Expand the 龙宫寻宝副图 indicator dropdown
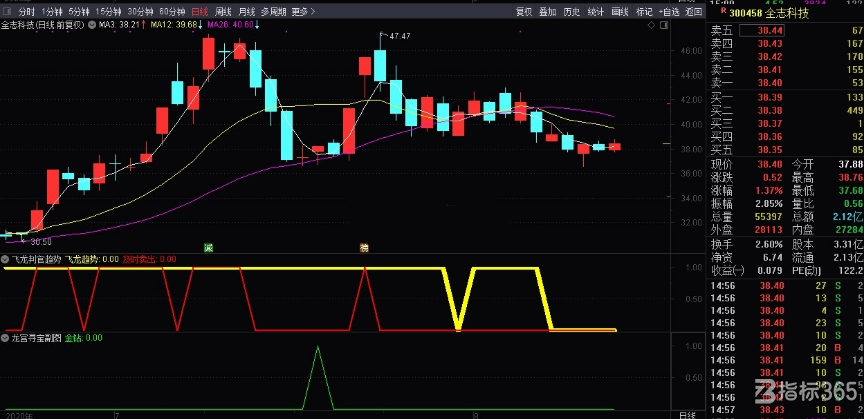Image resolution: width=866 pixels, height=419 pixels. click(5, 337)
